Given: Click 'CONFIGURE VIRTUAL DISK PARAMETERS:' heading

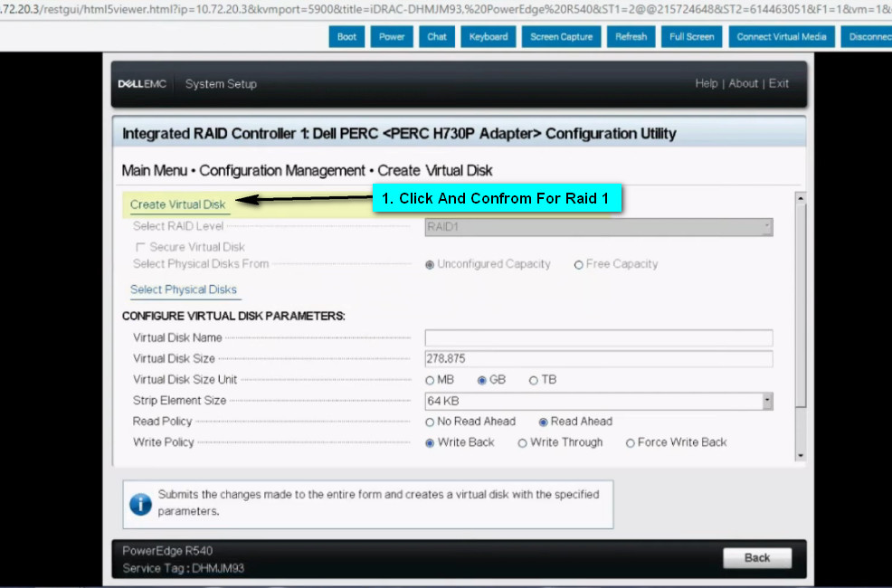Looking at the screenshot, I should click(x=233, y=317).
